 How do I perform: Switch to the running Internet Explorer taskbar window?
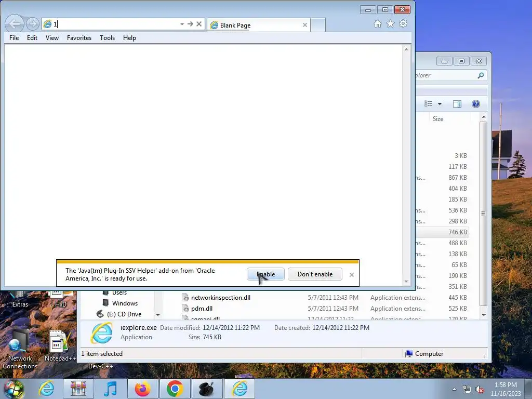239,389
